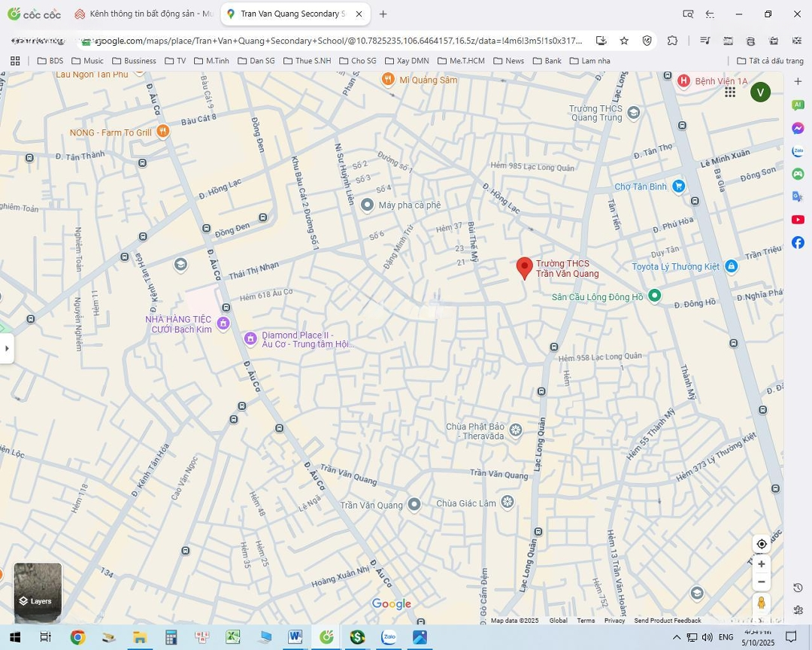The width and height of the screenshot is (812, 650).
Task: Open the Facebook sidebar icon
Action: [x=798, y=242]
